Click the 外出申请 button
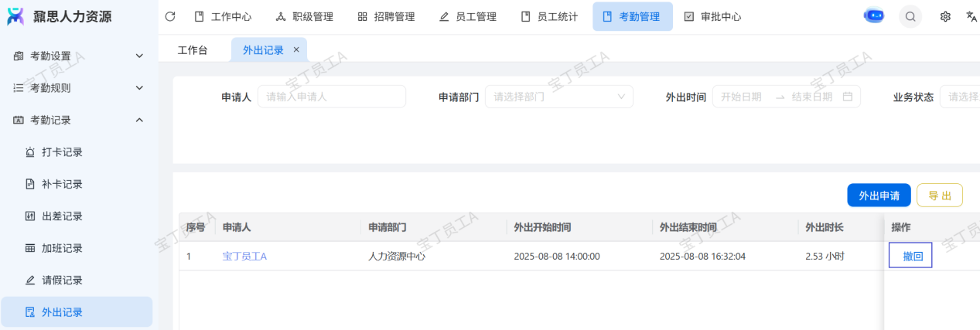The image size is (980, 330). tap(879, 196)
